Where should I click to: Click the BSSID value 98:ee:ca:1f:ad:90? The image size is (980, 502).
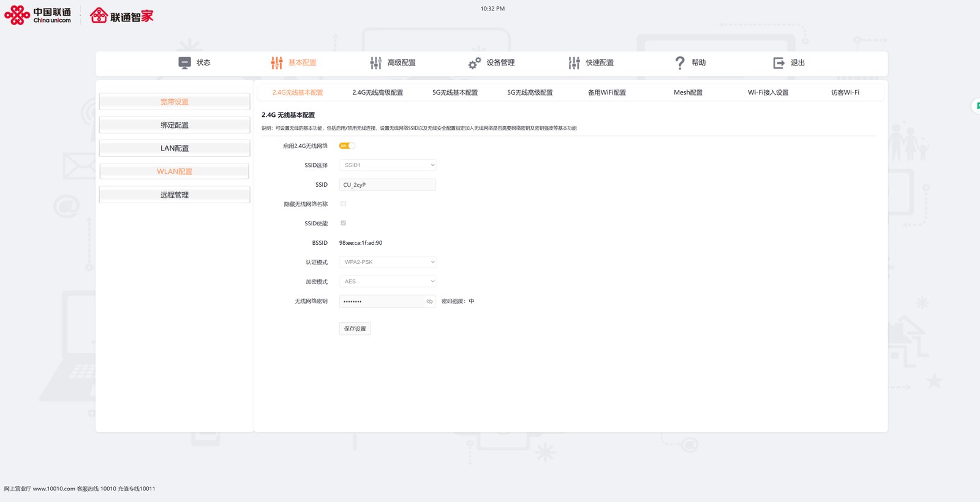tap(361, 243)
